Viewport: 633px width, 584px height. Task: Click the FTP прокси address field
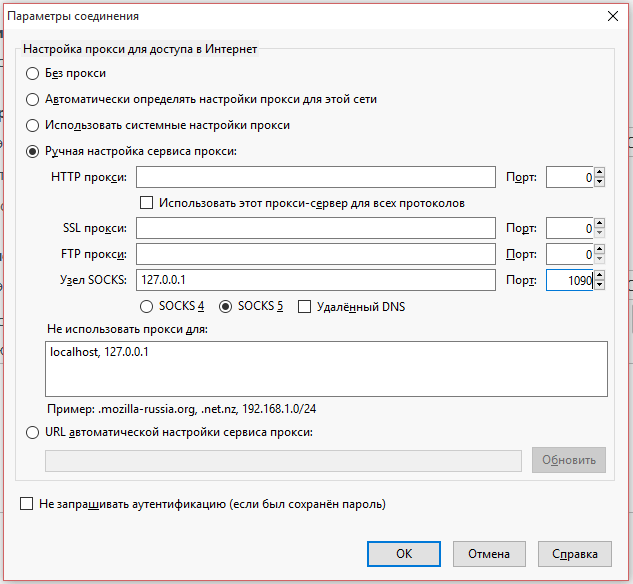coord(316,254)
